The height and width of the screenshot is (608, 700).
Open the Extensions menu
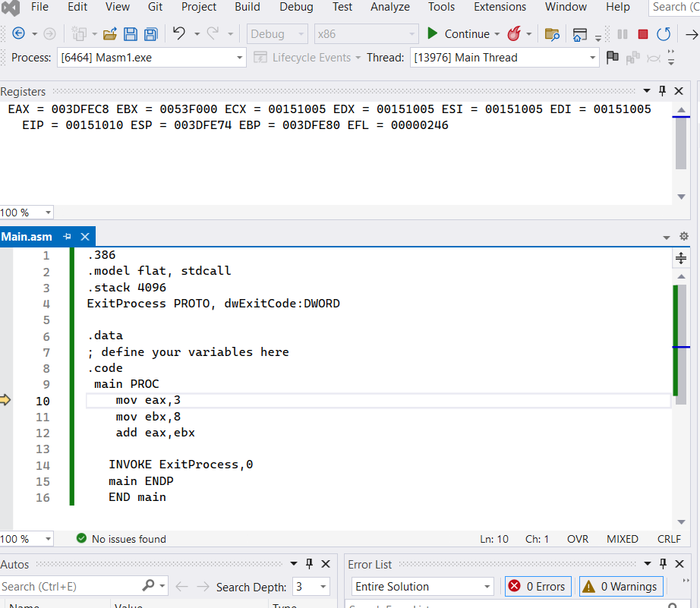500,7
